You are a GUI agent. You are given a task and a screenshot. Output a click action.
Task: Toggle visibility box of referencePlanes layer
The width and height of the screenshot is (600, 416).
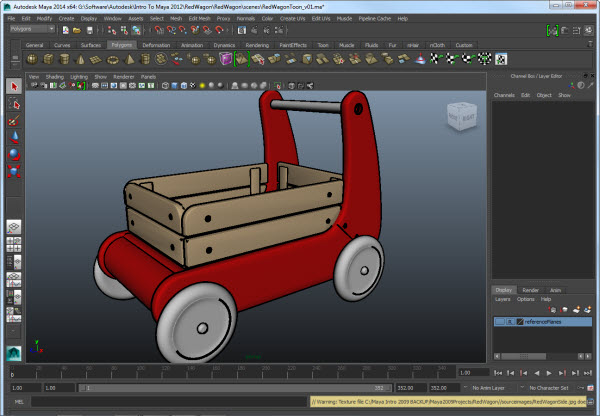(499, 322)
